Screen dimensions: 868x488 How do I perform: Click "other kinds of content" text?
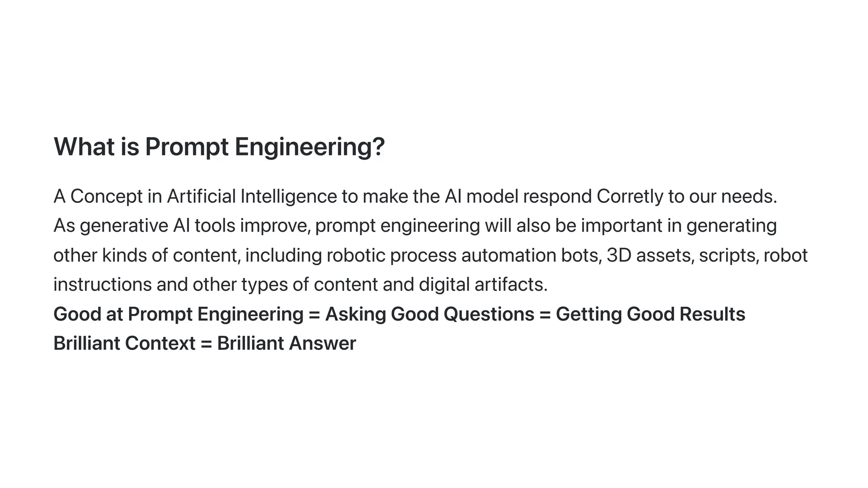click(146, 255)
